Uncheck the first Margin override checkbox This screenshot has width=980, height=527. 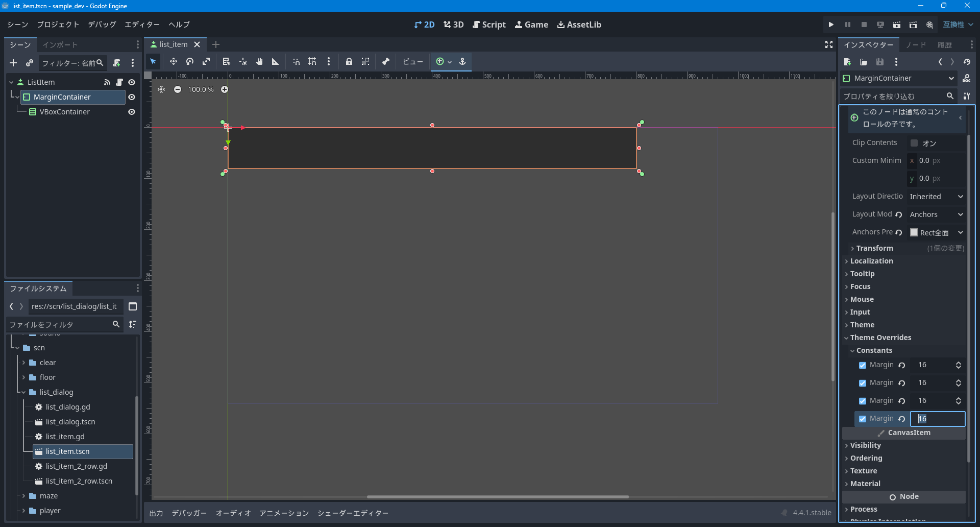(x=863, y=365)
